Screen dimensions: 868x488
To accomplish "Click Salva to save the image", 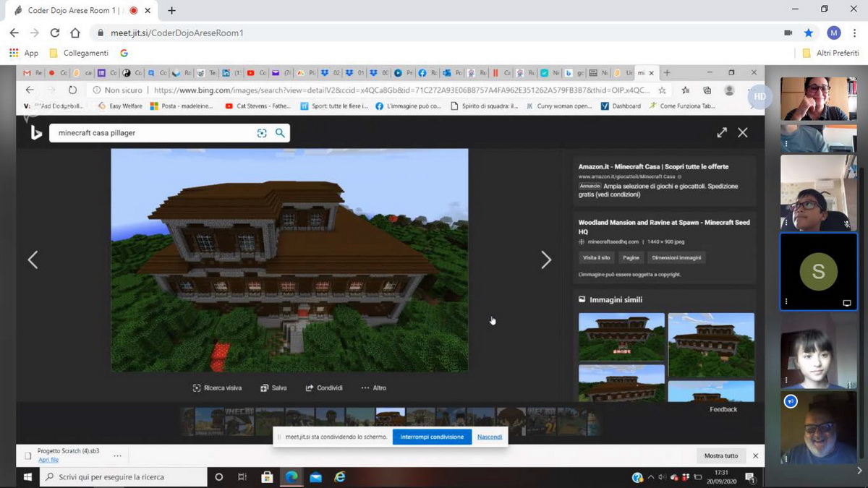I will [x=273, y=388].
